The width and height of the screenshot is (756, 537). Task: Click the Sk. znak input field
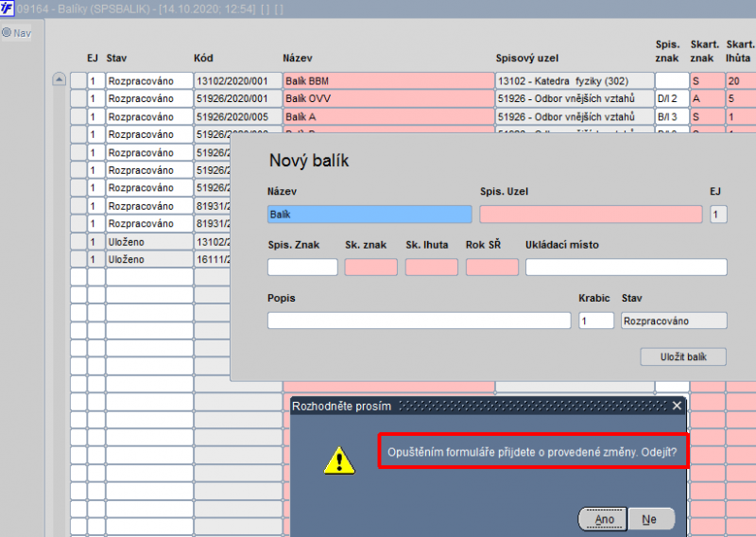(x=370, y=267)
